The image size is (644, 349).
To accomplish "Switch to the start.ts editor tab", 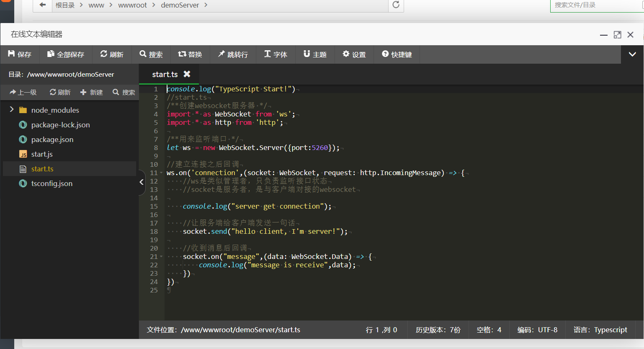I will tap(165, 74).
